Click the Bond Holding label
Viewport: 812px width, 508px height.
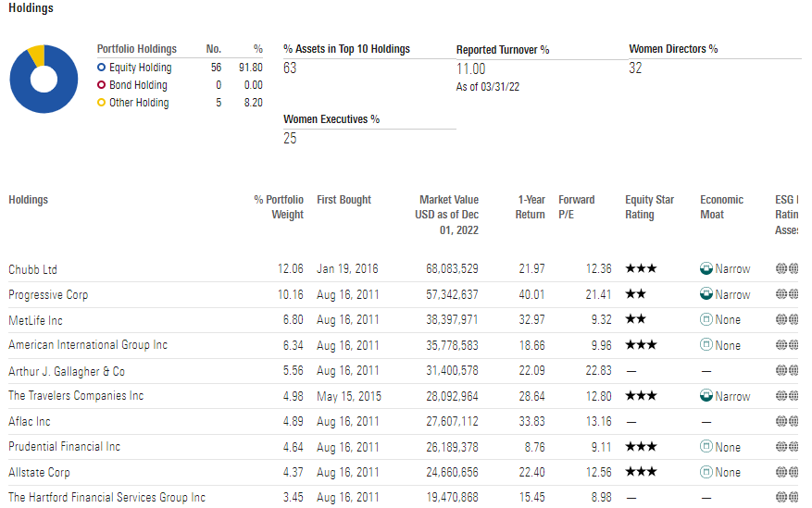pyautogui.click(x=138, y=85)
